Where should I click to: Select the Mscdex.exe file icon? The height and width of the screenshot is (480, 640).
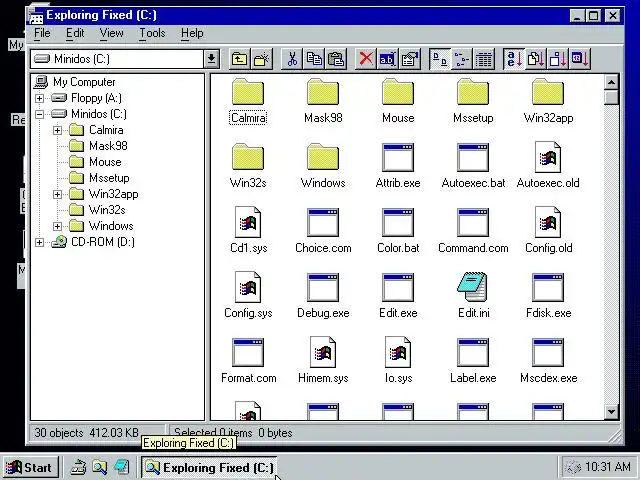click(548, 352)
